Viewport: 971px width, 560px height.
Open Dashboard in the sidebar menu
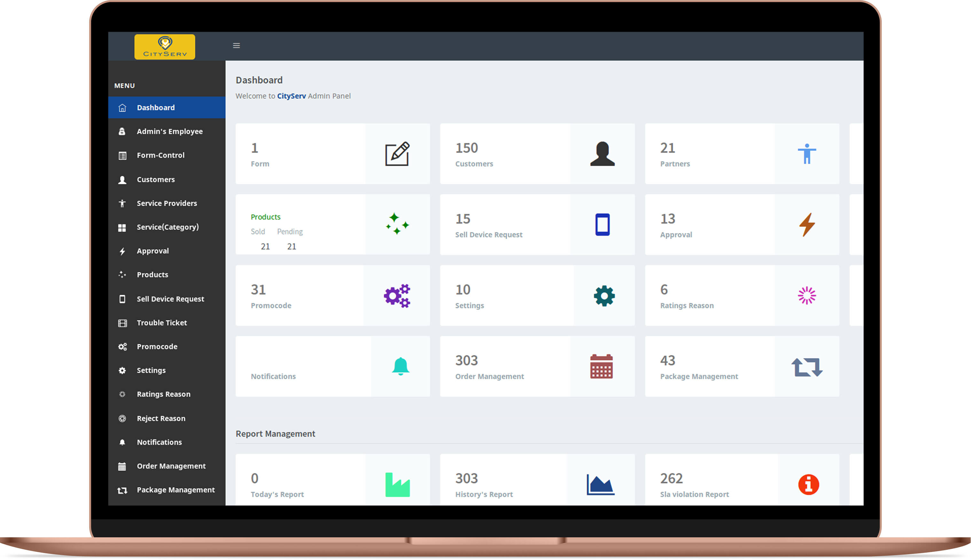[167, 108]
